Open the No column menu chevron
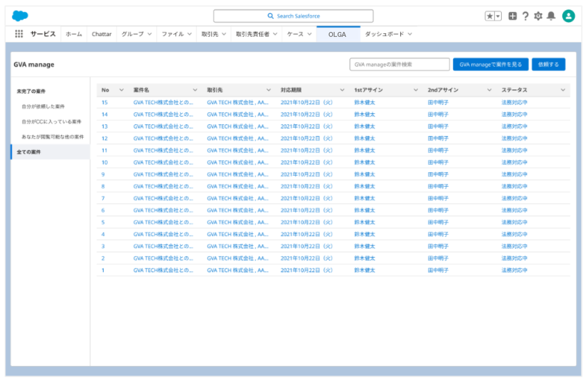Viewport: 588px width, 384px height. (x=122, y=90)
